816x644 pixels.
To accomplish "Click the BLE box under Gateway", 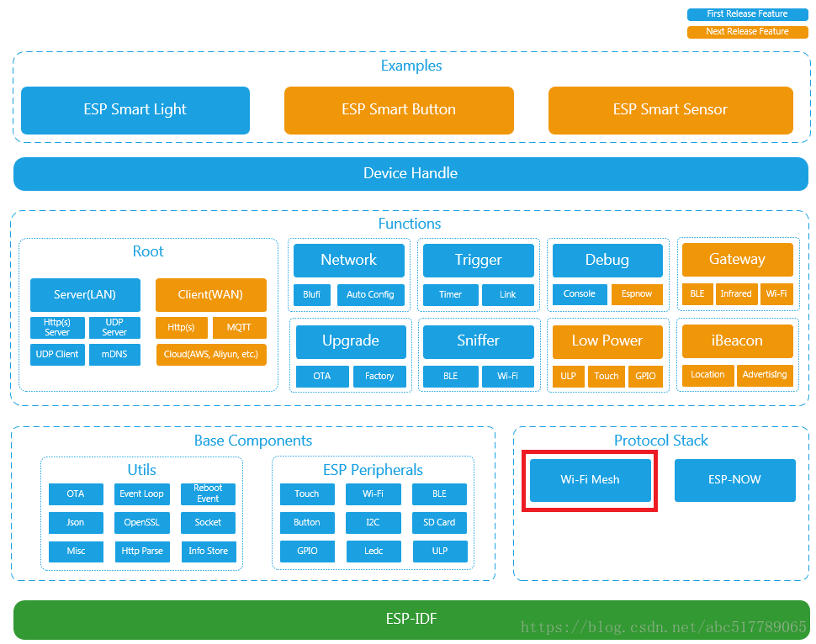I will (697, 294).
